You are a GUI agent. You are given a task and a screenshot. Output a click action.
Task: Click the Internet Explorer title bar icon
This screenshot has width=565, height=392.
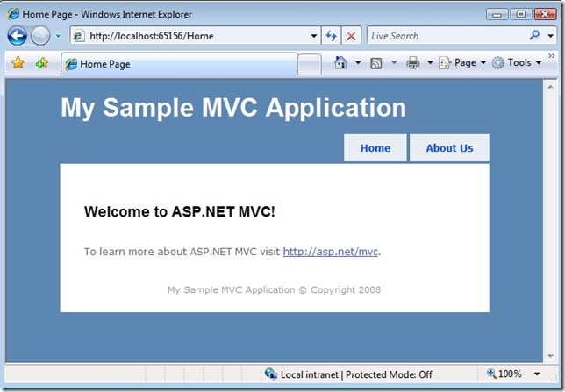[13, 14]
